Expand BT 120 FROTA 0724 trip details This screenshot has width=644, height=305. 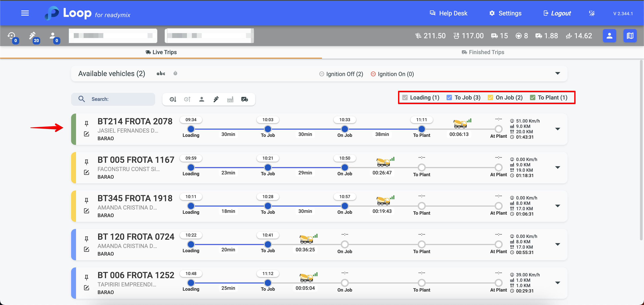click(x=557, y=244)
